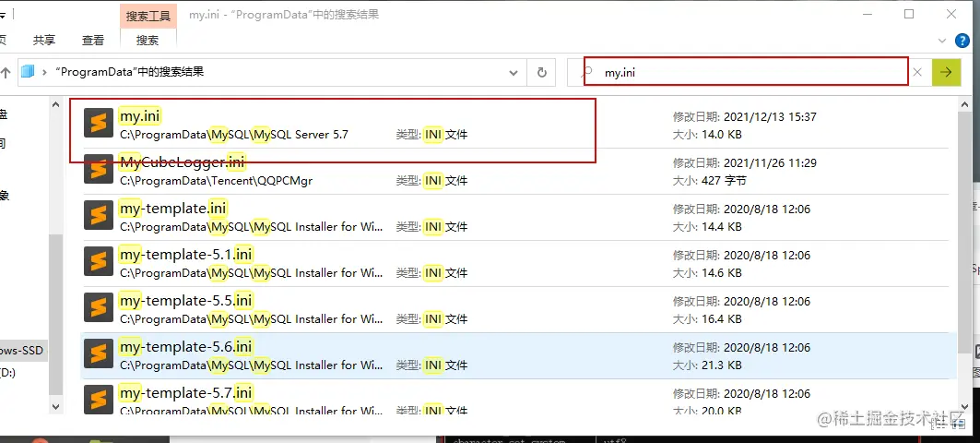Select the my-template.ini file name
The image size is (980, 443).
click(172, 209)
